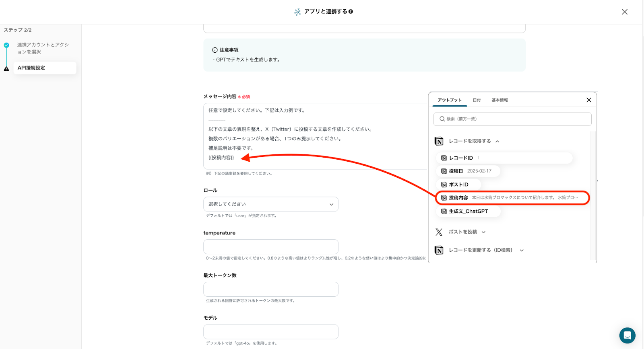
Task: Click the Notion icon beside レコードを取得する
Action: (439, 141)
